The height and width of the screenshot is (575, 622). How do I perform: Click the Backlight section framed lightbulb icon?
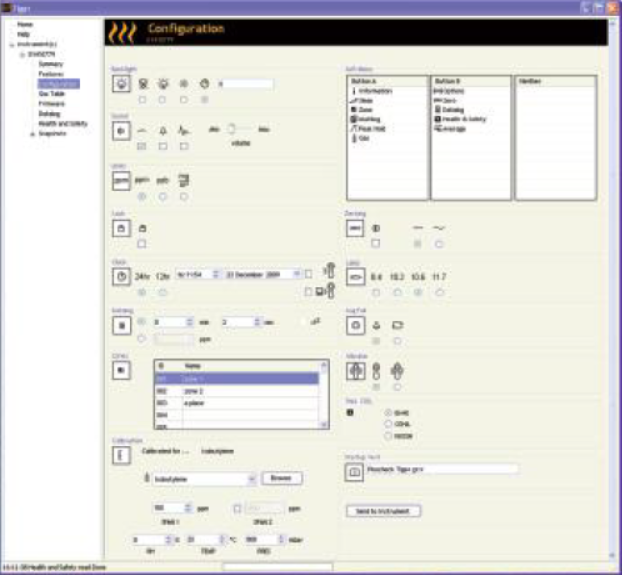(121, 84)
